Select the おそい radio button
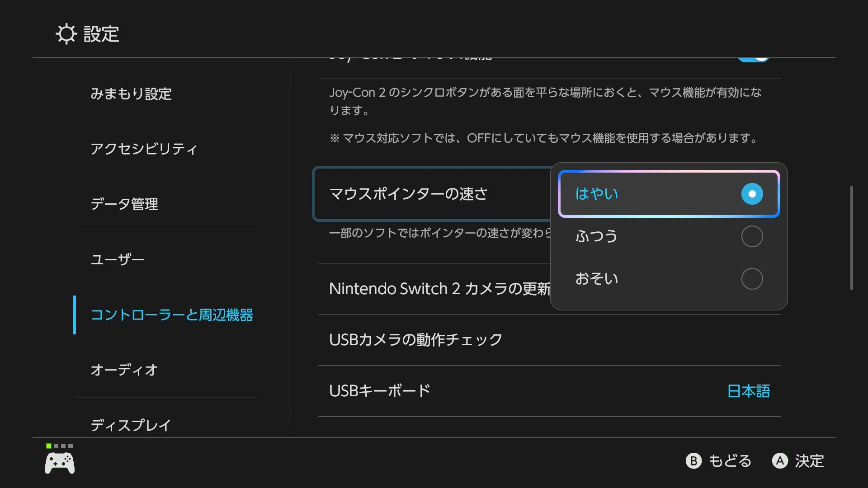The image size is (868, 488). coord(752,279)
